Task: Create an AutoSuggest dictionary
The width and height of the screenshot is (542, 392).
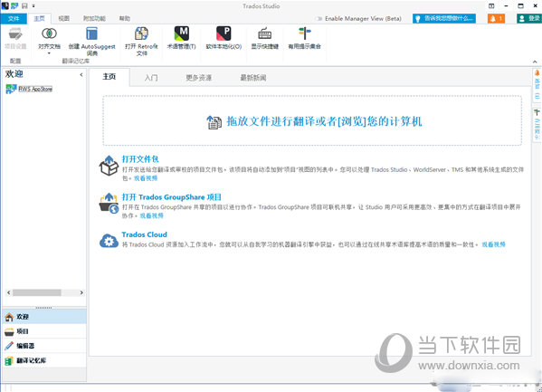Action: click(x=91, y=41)
